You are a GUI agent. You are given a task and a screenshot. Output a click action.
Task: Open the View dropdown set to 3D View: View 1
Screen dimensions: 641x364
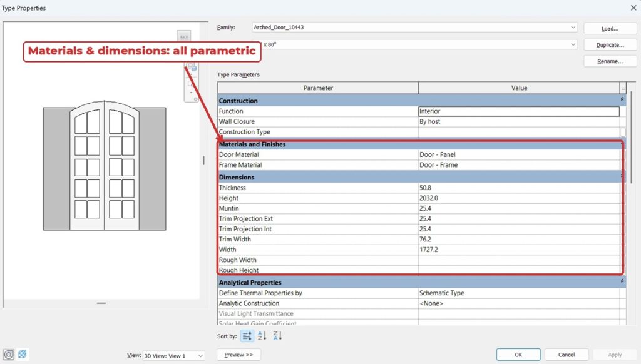coord(173,356)
